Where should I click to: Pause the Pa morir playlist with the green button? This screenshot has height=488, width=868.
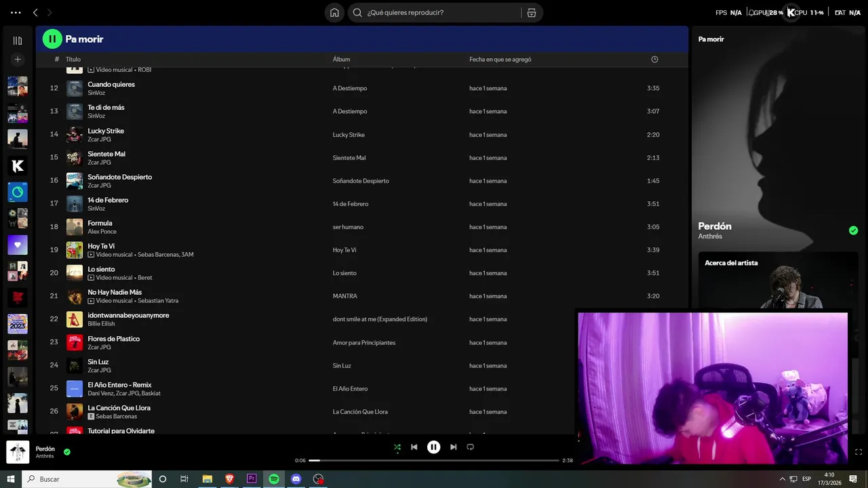pyautogui.click(x=52, y=39)
